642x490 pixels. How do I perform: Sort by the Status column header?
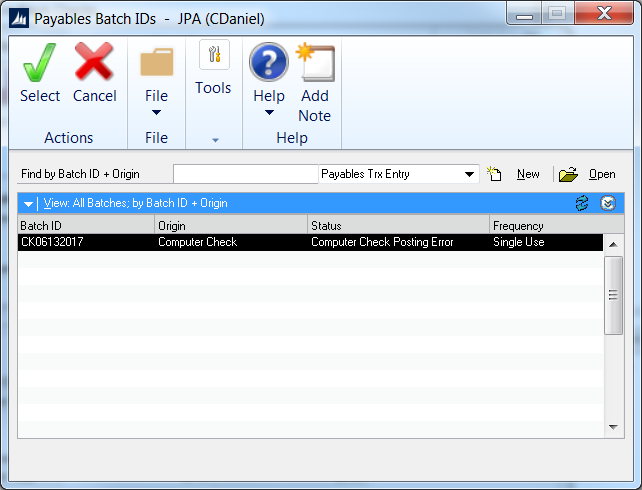[398, 226]
